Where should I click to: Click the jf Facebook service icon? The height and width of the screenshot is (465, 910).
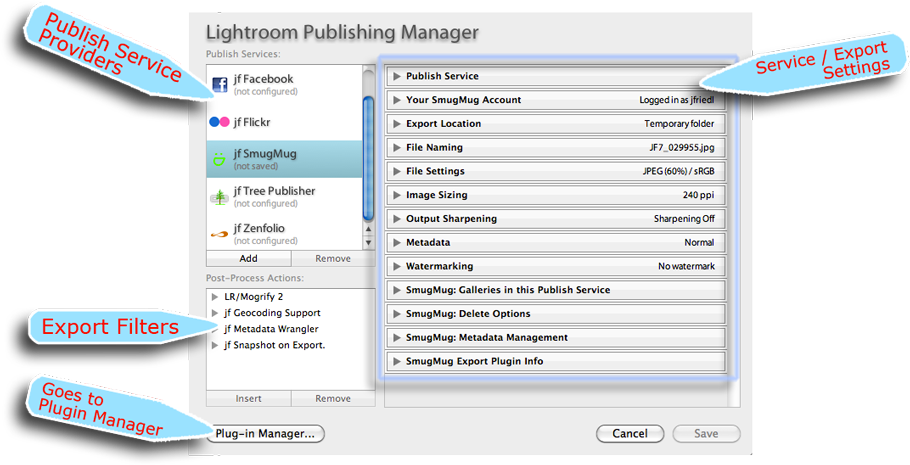tap(220, 85)
